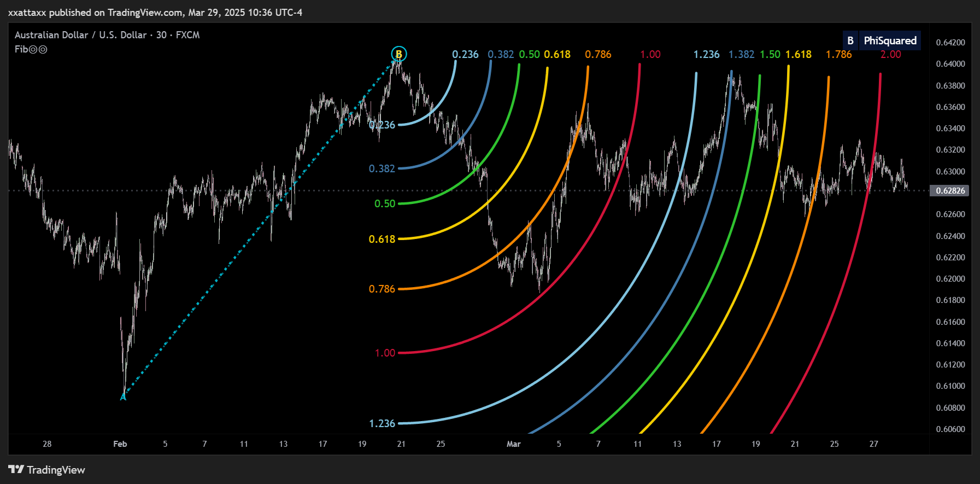Click the 1.618 arc label
The height and width of the screenshot is (484, 980).
(x=799, y=54)
